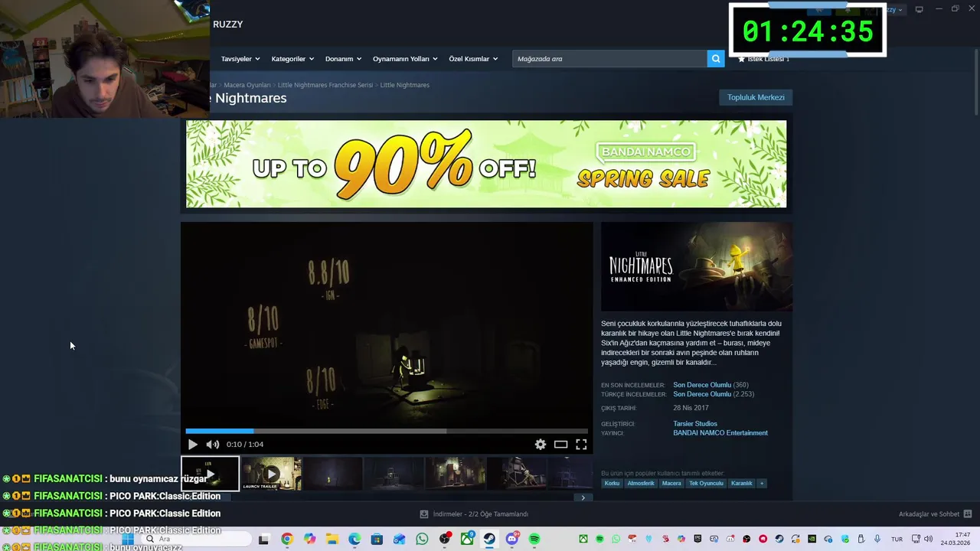
Task: Select the Karanlık tag
Action: 741,484
